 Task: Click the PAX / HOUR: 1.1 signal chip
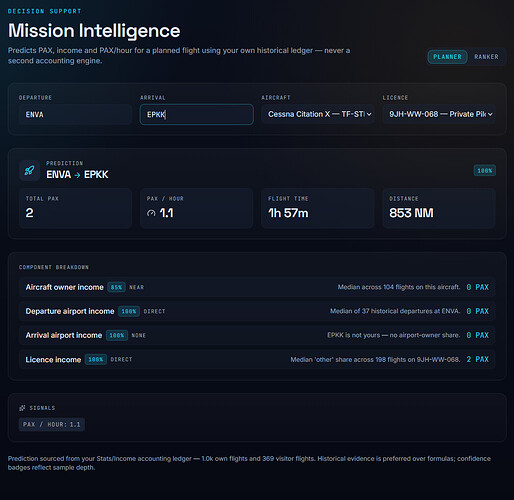[x=52, y=424]
